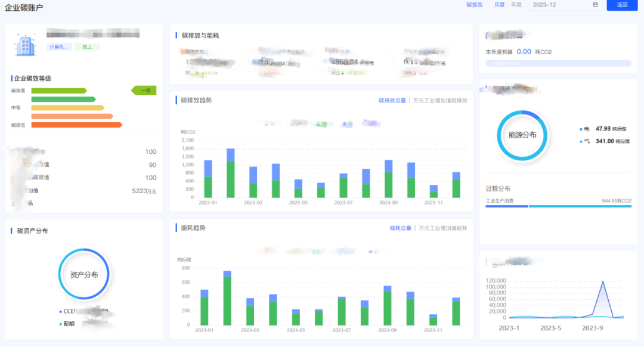Click 2023-01 bar in 碳排放趋势 chart

pyautogui.click(x=208, y=179)
